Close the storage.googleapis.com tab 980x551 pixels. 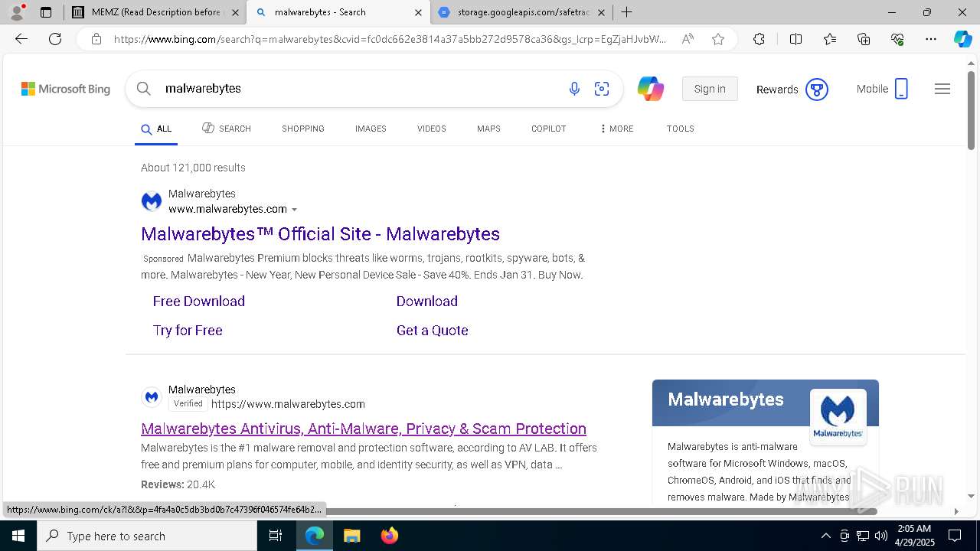point(601,12)
